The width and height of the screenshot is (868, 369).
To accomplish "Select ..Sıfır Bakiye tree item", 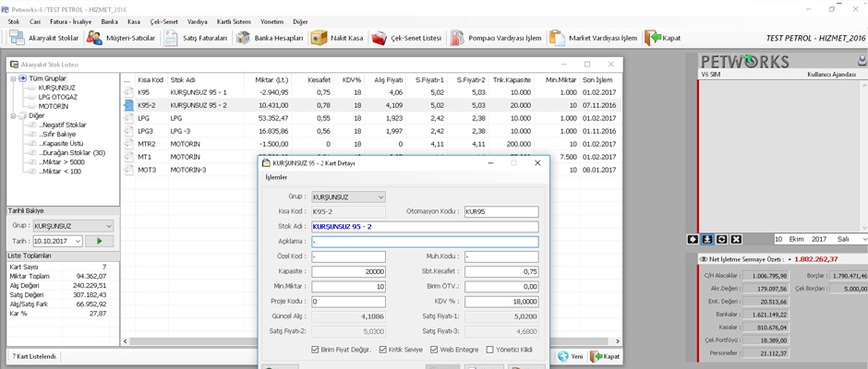I will coord(57,135).
